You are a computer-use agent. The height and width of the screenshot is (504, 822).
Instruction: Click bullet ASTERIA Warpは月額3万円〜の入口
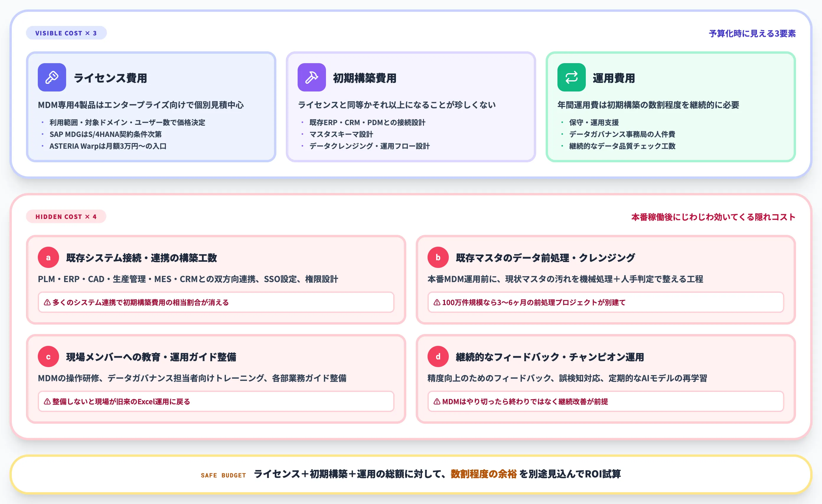108,146
